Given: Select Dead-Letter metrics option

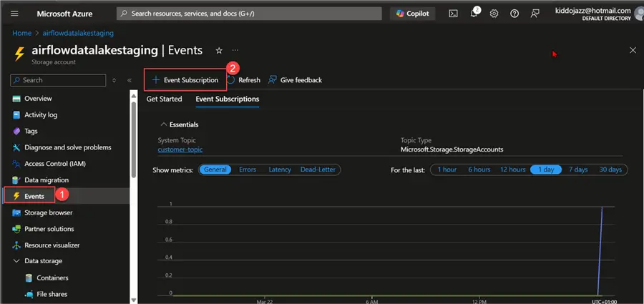Looking at the screenshot, I should coord(318,170).
